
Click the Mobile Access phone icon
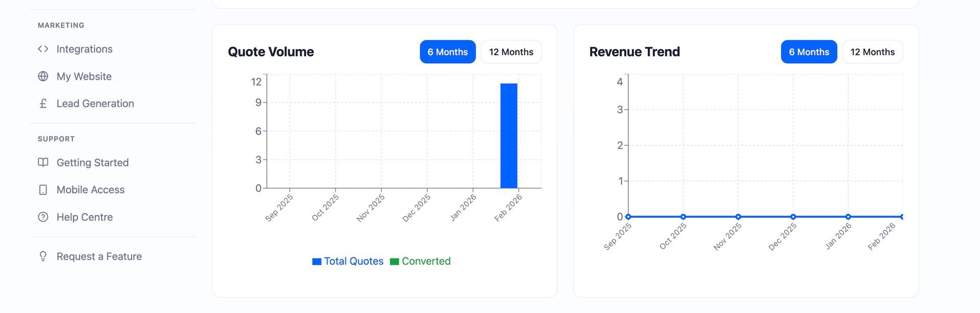(43, 190)
